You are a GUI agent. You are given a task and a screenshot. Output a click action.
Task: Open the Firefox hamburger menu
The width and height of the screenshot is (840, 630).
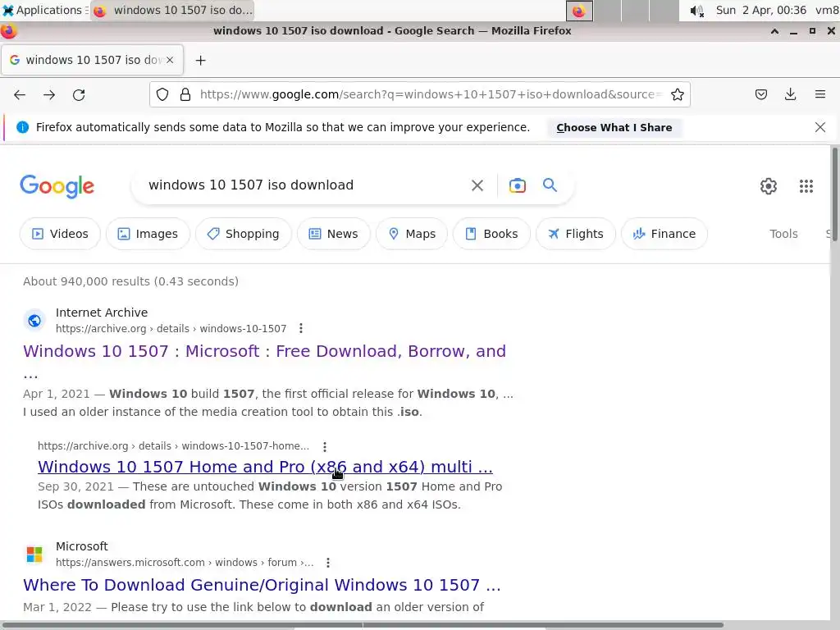pos(819,95)
